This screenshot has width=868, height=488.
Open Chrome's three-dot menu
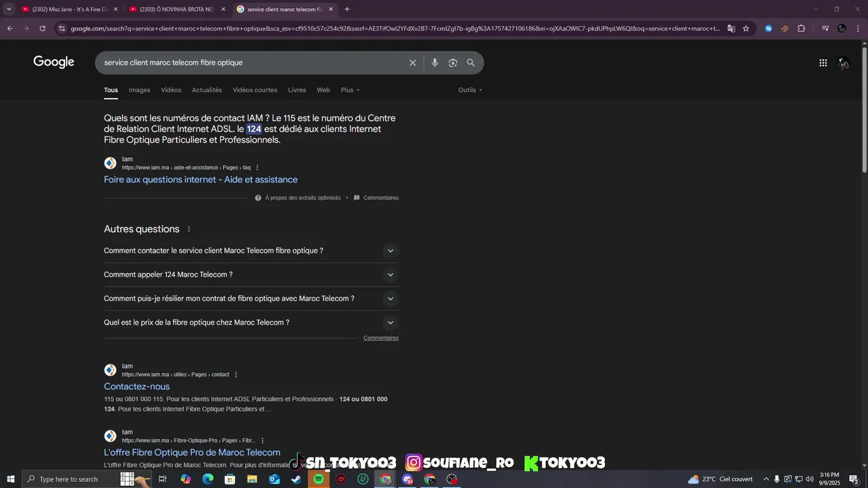coord(858,28)
